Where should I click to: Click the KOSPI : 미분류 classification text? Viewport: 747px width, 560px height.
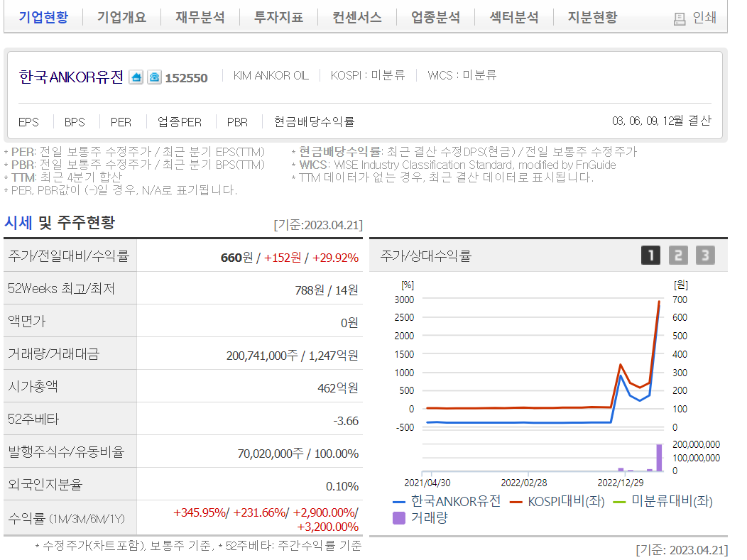[x=368, y=75]
